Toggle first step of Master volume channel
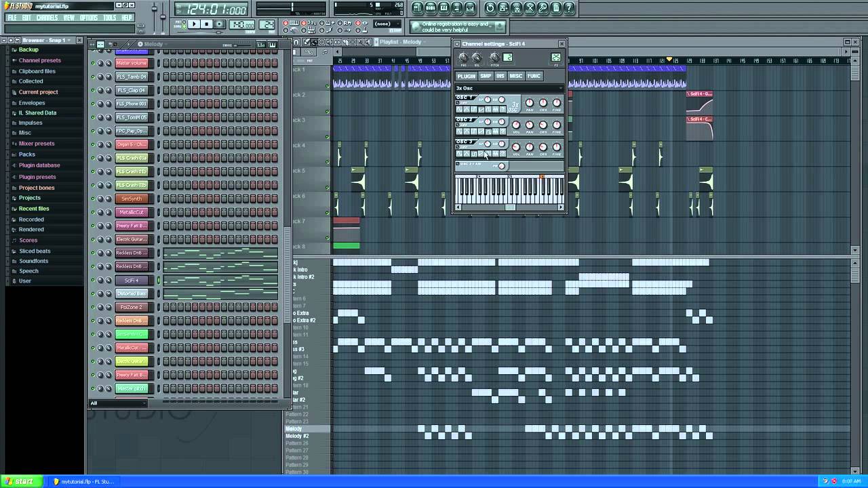Viewport: 868px width, 488px height. coord(166,63)
